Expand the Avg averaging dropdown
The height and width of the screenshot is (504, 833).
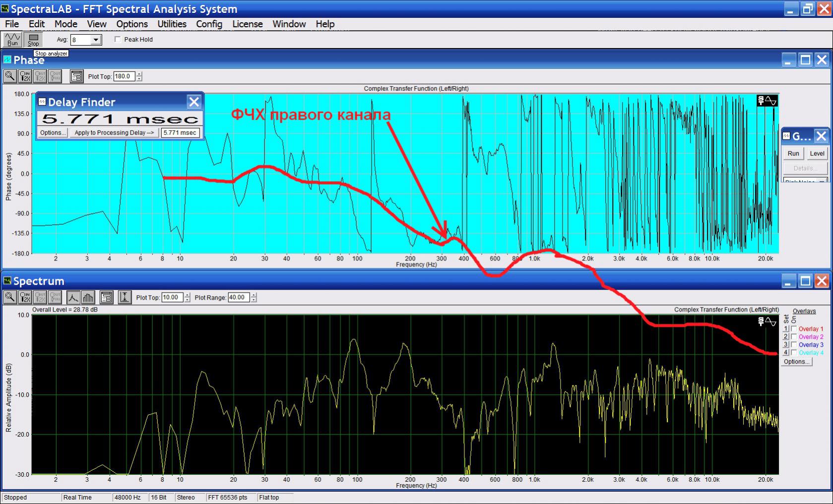click(x=96, y=40)
